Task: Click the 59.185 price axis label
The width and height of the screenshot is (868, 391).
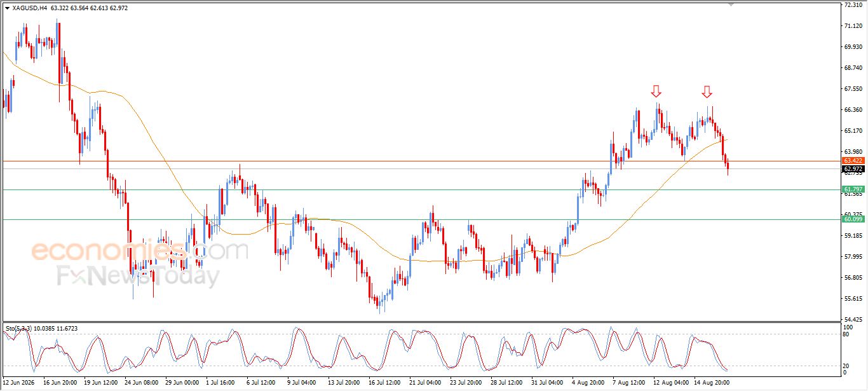Action: (x=853, y=235)
